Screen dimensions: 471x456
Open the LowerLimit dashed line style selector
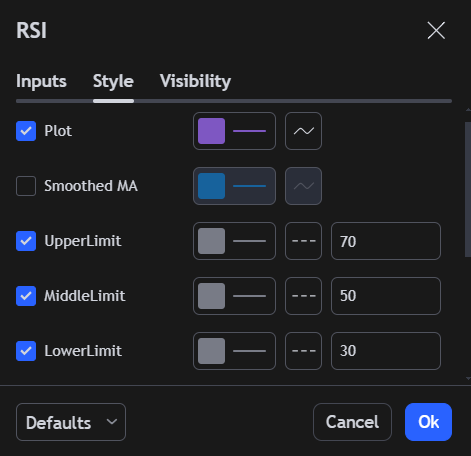pyautogui.click(x=303, y=351)
